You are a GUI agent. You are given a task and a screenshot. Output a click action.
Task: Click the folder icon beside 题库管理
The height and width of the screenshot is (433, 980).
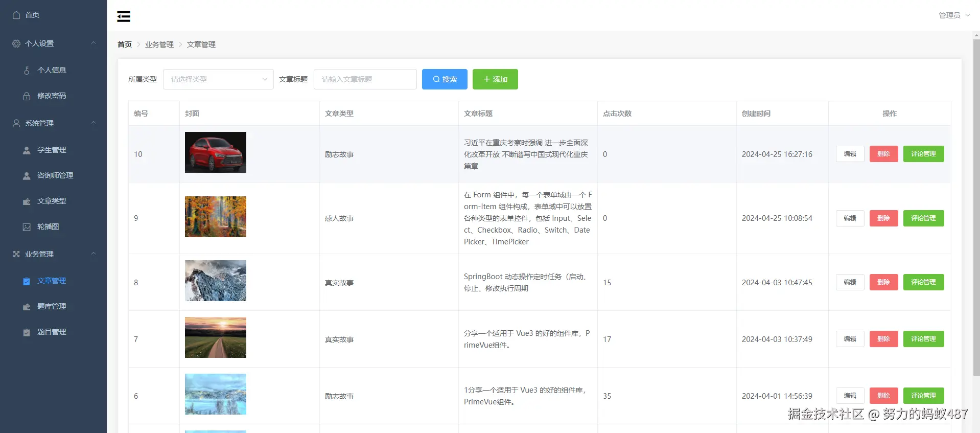point(27,306)
